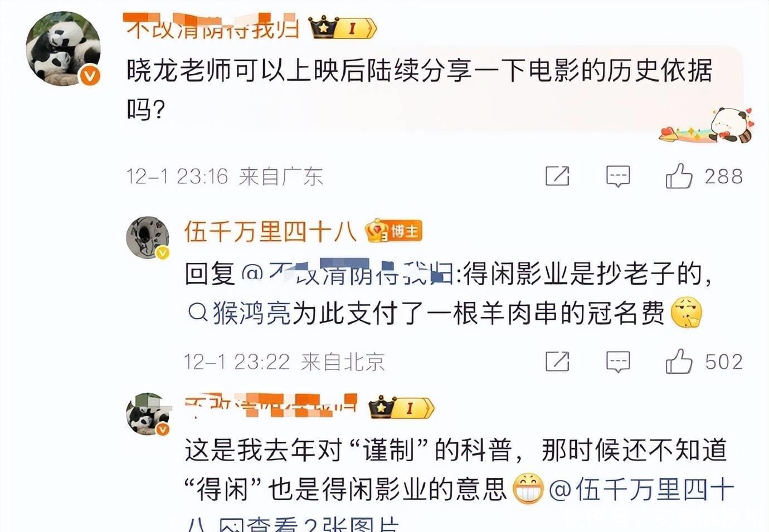Click the crown level badge on third comment
The image size is (769, 532).
(x=401, y=407)
